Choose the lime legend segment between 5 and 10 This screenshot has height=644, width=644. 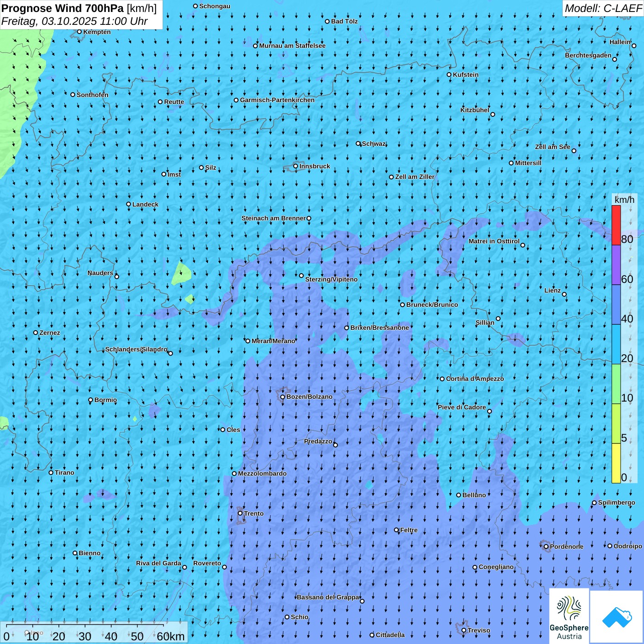(x=616, y=424)
